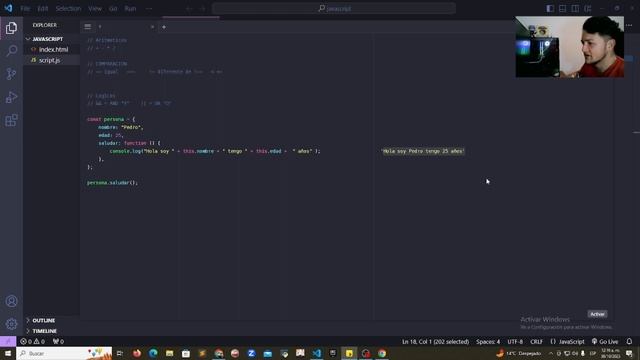Show hidden system tray icons
The width and height of the screenshot is (640, 360).
(551, 353)
